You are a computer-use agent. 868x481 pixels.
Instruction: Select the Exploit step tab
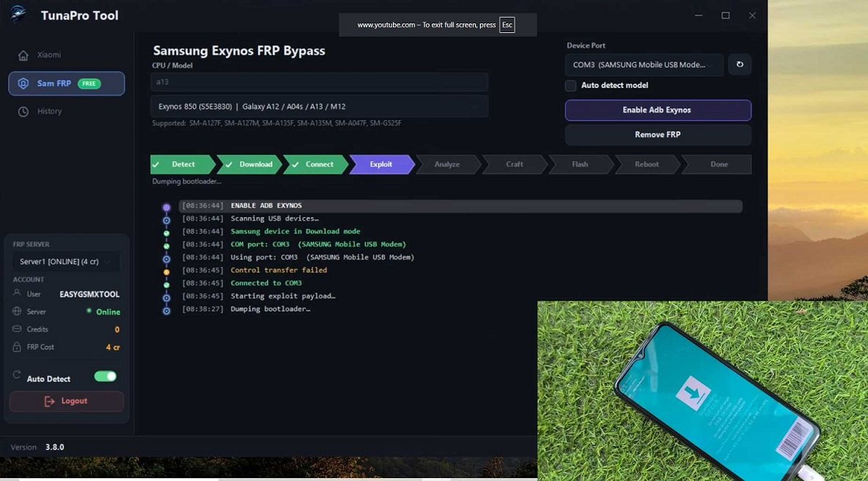(x=382, y=164)
